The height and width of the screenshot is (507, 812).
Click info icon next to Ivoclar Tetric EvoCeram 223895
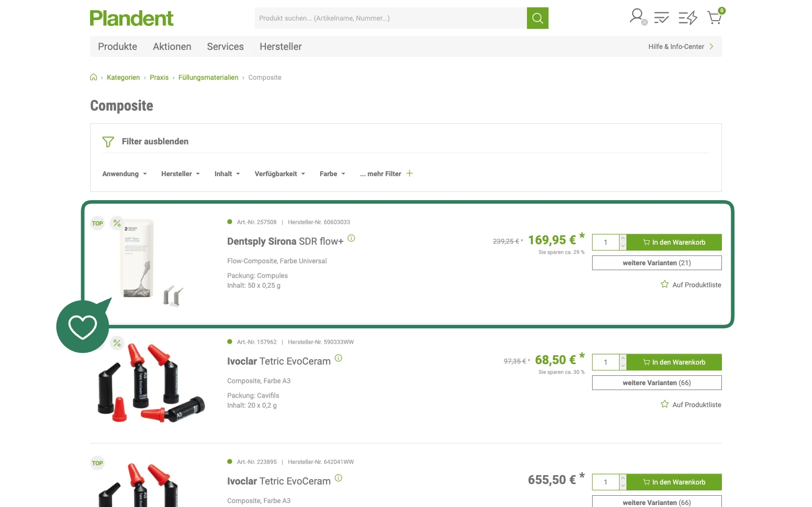click(x=338, y=478)
